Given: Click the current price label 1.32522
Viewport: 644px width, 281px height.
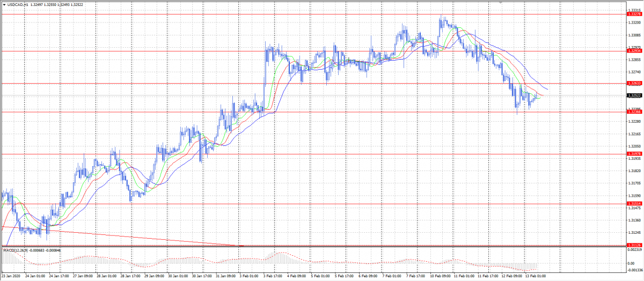Looking at the screenshot, I should 634,95.
